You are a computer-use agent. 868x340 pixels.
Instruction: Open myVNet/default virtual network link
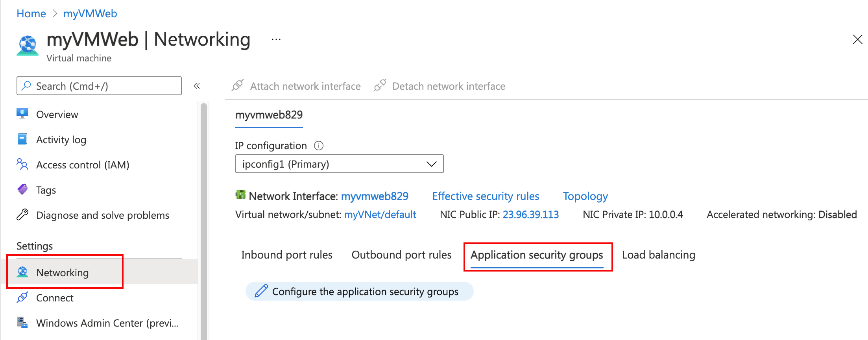click(380, 214)
